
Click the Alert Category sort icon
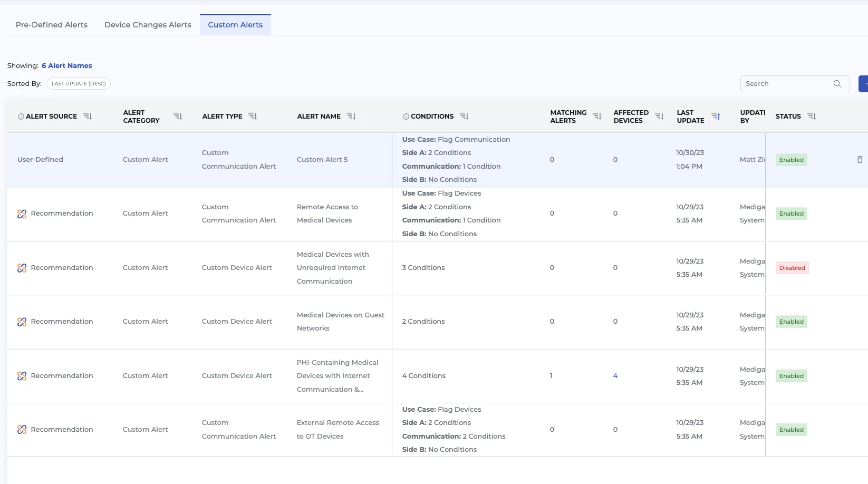(x=178, y=117)
